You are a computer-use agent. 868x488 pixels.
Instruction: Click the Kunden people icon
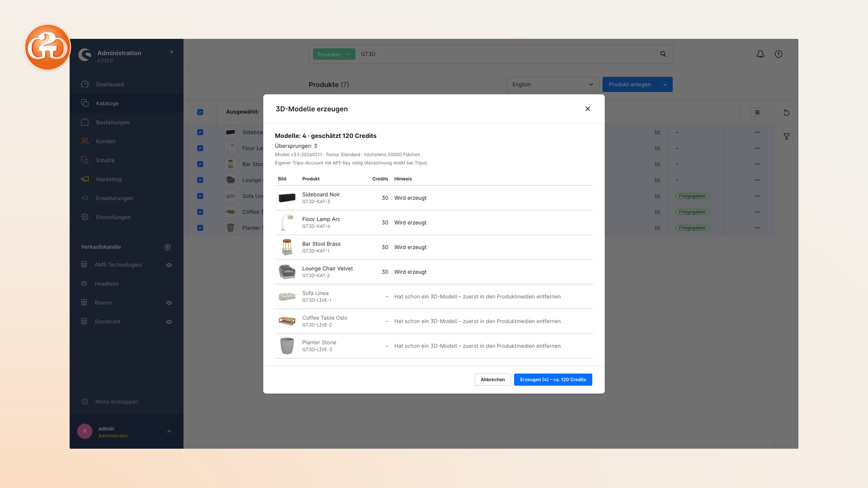[x=85, y=141]
